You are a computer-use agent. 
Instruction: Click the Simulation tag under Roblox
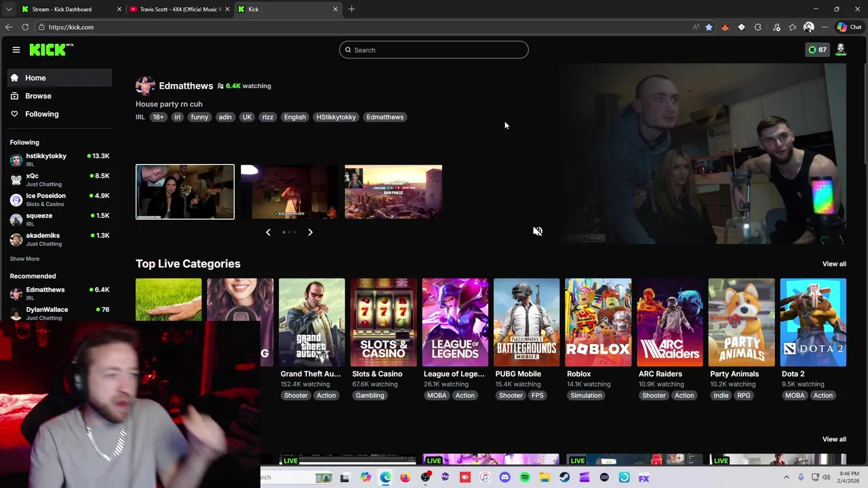coord(586,395)
